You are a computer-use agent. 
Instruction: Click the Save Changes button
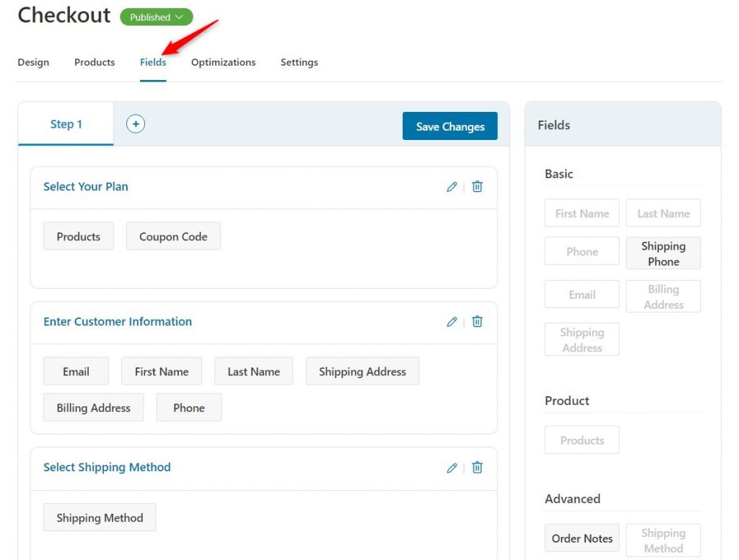pos(450,126)
